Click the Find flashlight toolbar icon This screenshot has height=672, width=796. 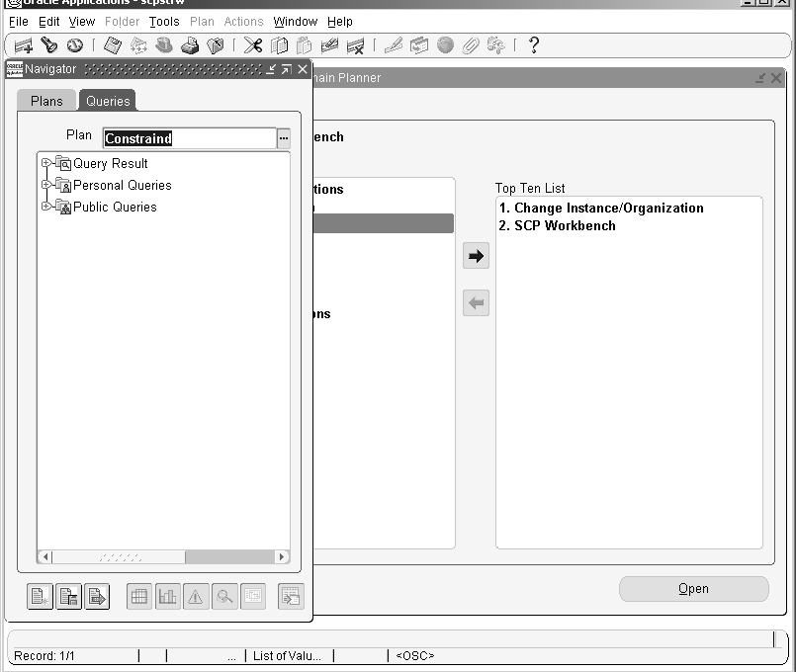(49, 45)
